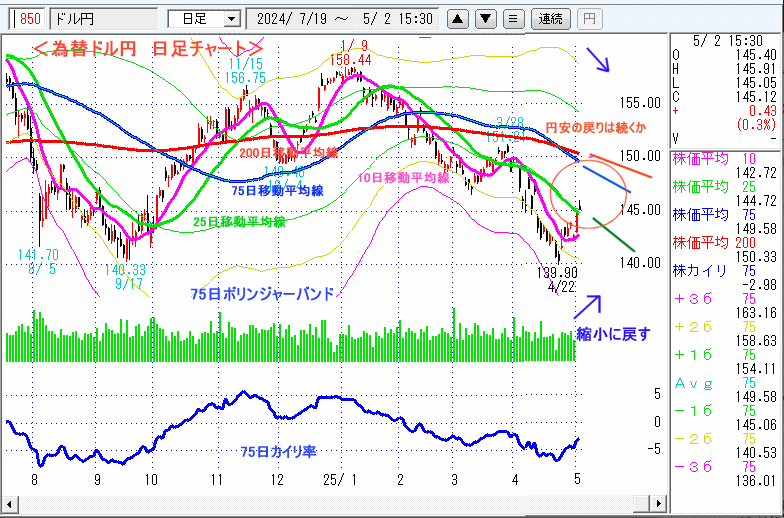Click the 75日移動平均線 label on chart
Viewport: 784px width, 518px height.
[x=278, y=190]
